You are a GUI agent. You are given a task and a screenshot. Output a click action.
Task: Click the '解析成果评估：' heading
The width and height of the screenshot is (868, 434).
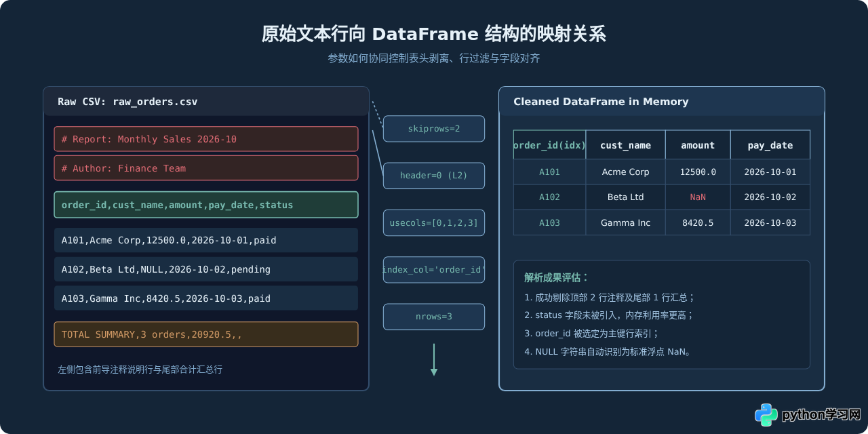[557, 277]
